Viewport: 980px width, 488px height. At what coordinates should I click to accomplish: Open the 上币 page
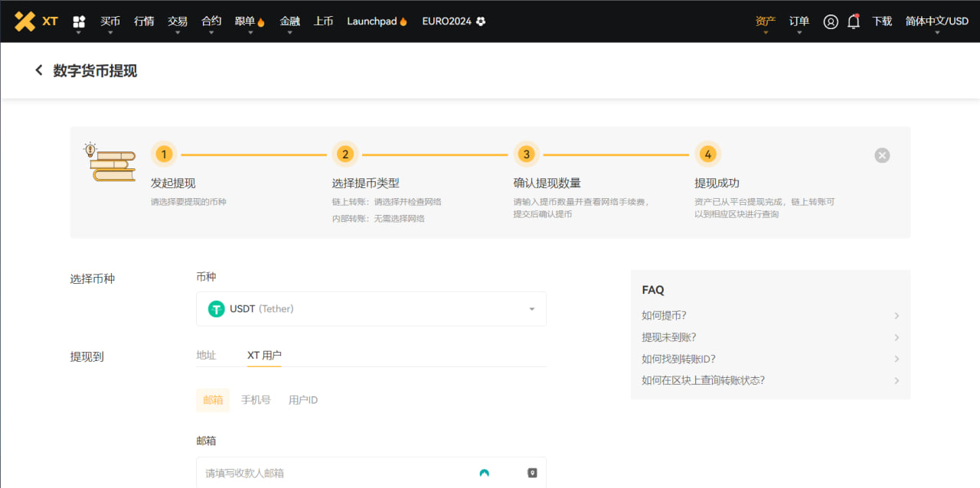click(323, 21)
